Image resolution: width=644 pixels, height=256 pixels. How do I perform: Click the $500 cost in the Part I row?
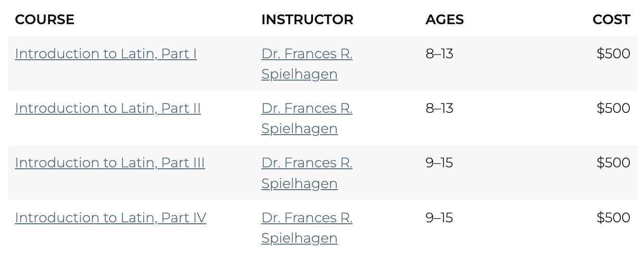pyautogui.click(x=613, y=54)
